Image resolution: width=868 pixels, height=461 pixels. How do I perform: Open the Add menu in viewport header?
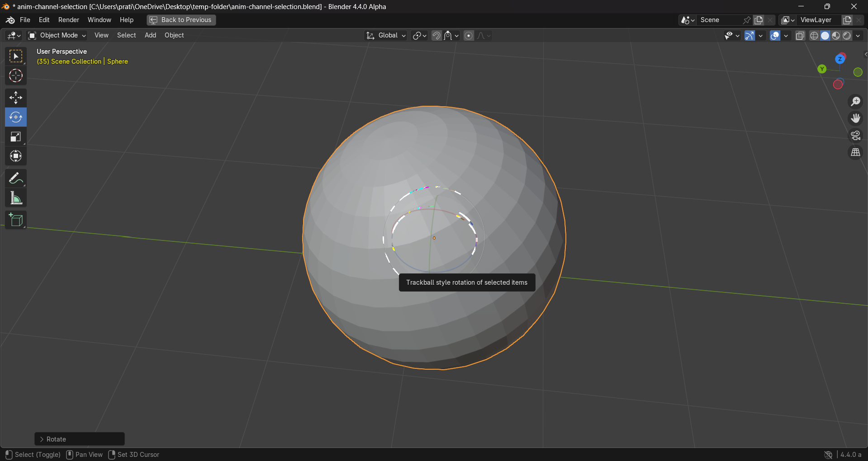(x=150, y=35)
